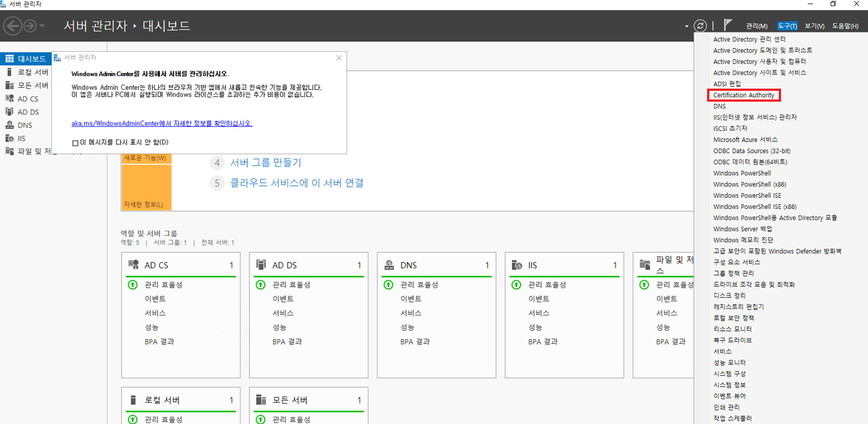Select Microsoft Azure 서비스 menu item
This screenshot has width=868, height=424.
click(746, 140)
